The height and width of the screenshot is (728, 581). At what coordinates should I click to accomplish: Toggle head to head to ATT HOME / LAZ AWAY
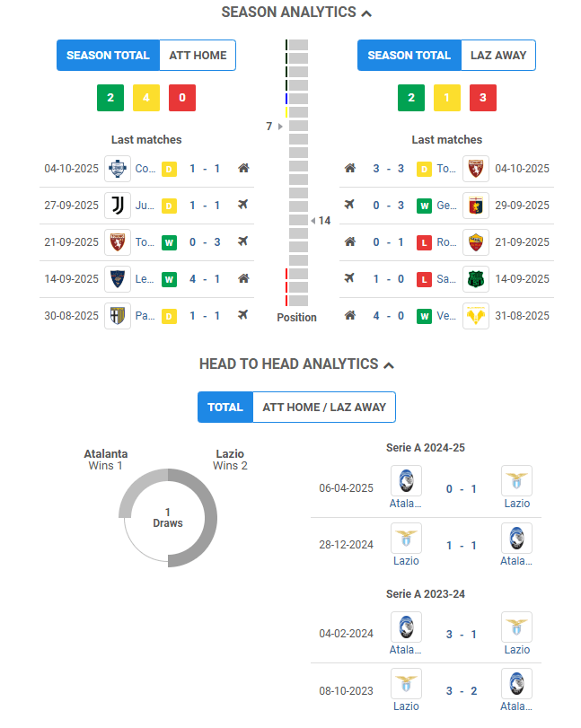pos(324,408)
